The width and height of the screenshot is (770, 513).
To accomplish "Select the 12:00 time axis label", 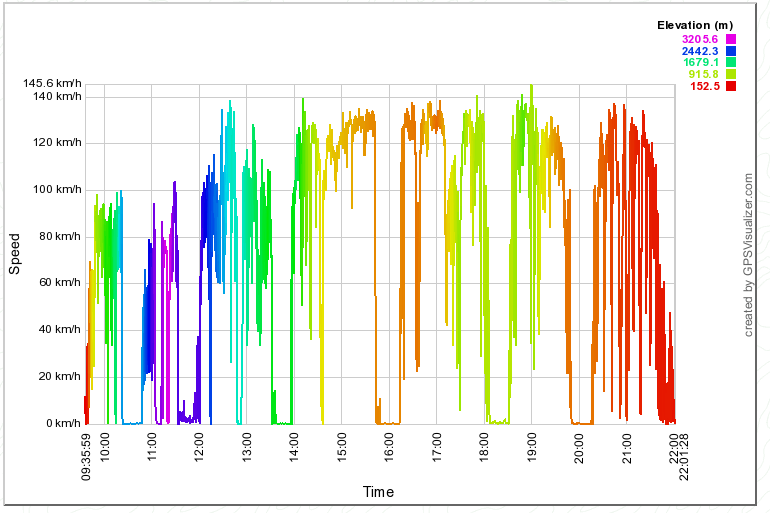I will pyautogui.click(x=198, y=446).
